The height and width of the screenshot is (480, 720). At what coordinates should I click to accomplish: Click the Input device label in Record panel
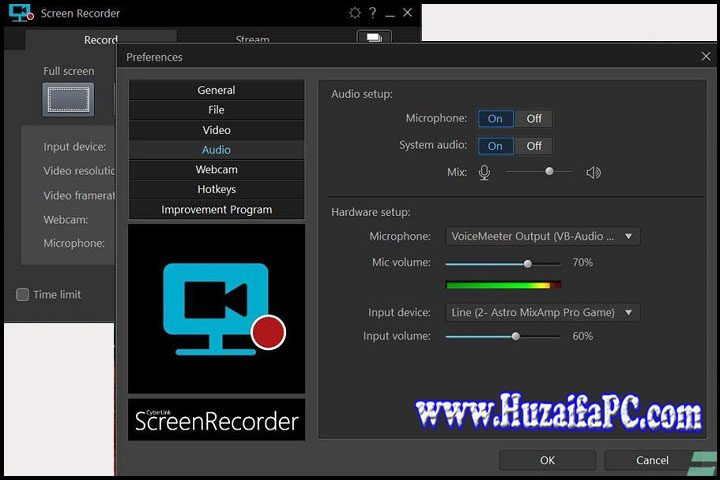(x=74, y=147)
